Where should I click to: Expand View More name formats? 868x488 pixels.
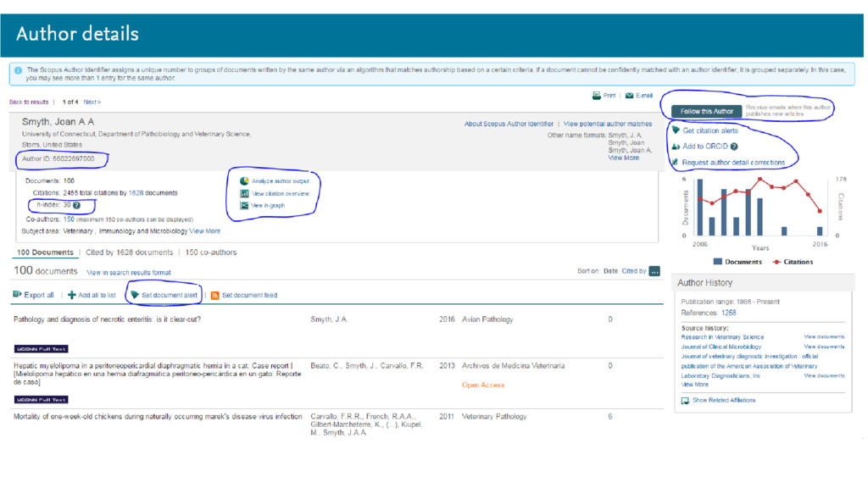point(623,158)
